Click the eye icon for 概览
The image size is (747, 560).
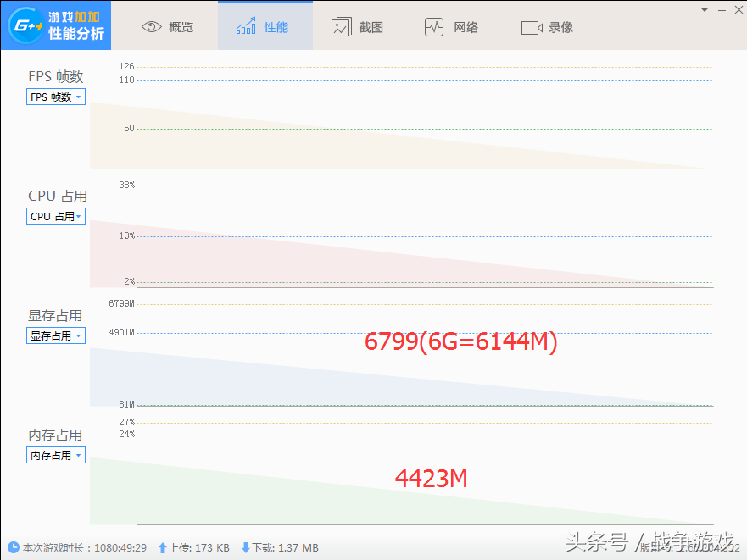152,27
